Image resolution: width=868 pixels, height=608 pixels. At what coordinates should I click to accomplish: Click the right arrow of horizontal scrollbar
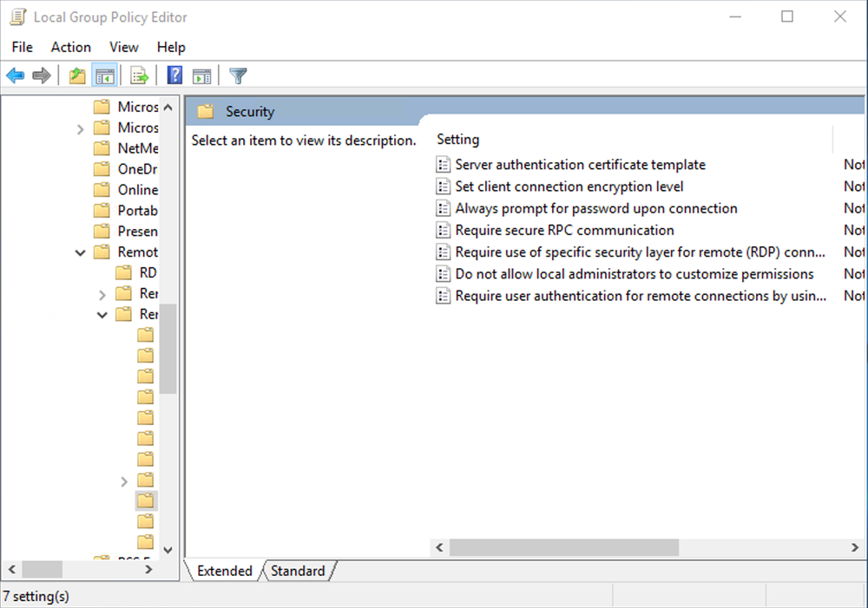point(855,547)
